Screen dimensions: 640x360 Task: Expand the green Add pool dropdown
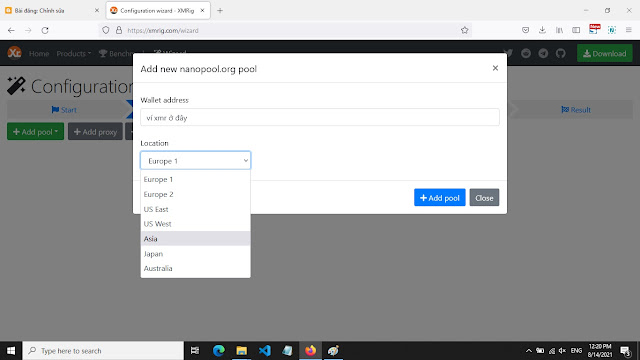coord(36,132)
